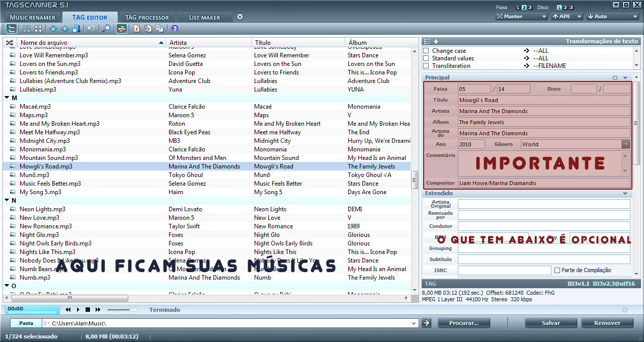Click the playback progress bar at 00:00

[x=32, y=309]
